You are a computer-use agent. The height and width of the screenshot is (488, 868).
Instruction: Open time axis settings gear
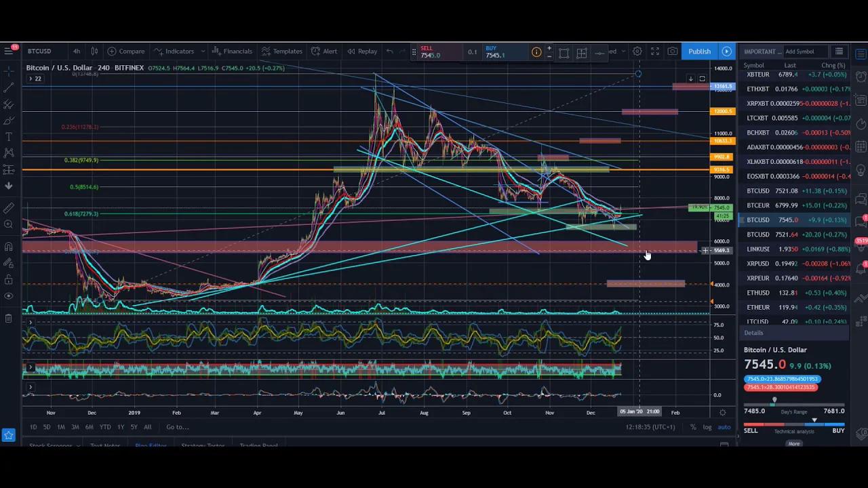(x=723, y=412)
